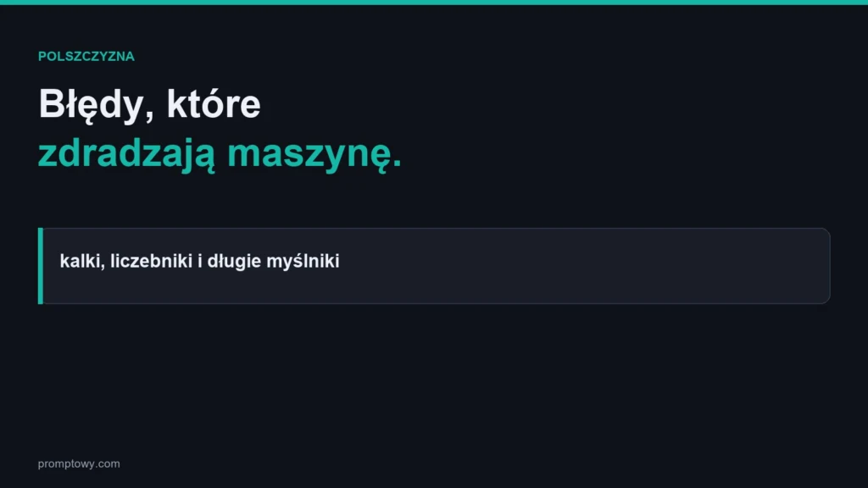Select the teal word "zdradzają"

coord(126,154)
